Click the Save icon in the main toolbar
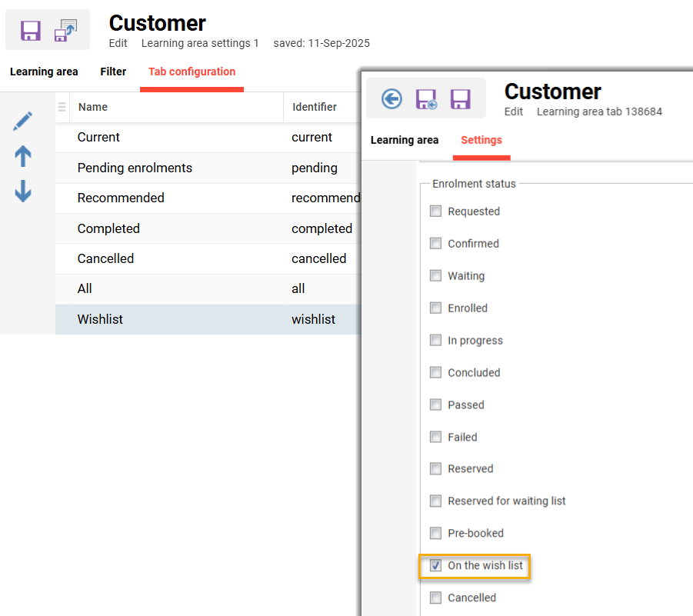Viewport: 693px width, 616px height. (30, 30)
